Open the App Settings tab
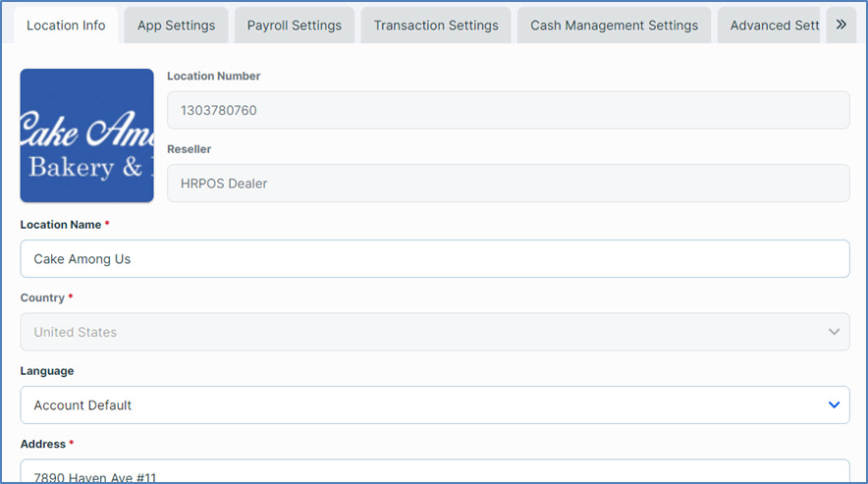Viewport: 868px width, 484px height. pos(176,26)
